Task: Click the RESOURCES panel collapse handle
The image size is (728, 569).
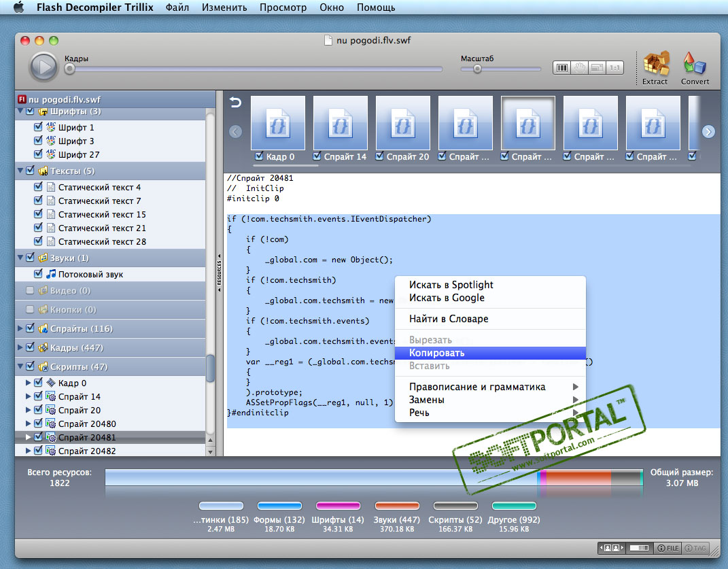Action: (x=219, y=273)
